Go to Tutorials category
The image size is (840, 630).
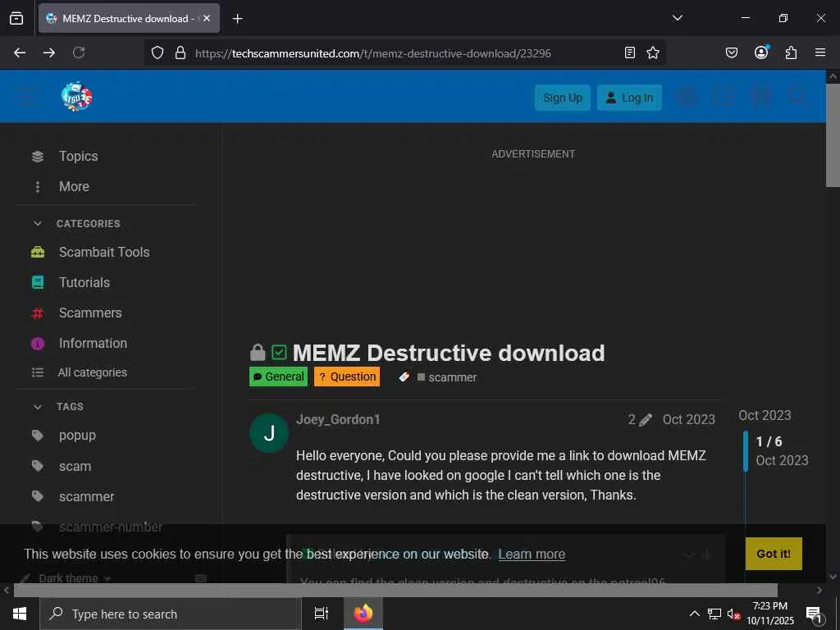(84, 282)
